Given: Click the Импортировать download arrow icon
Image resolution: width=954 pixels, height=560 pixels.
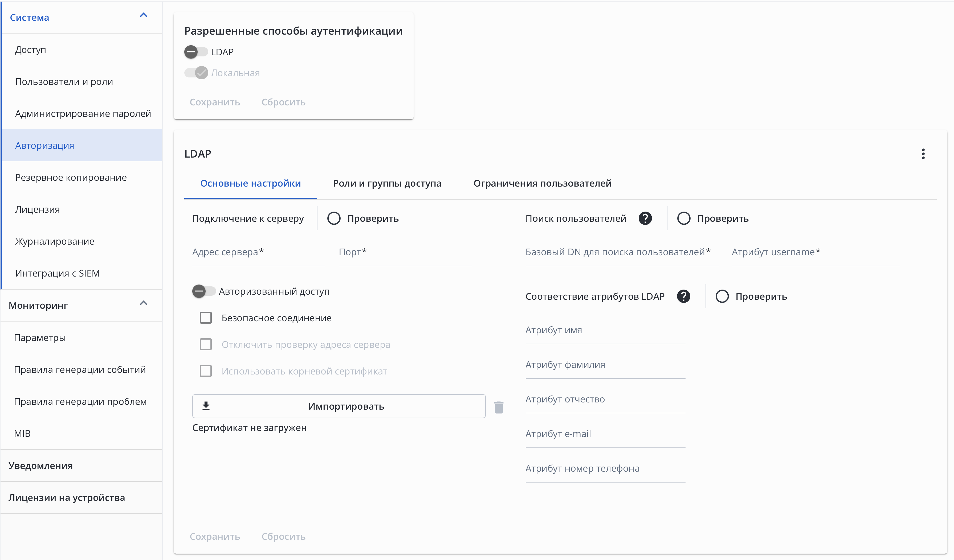Looking at the screenshot, I should tap(206, 406).
